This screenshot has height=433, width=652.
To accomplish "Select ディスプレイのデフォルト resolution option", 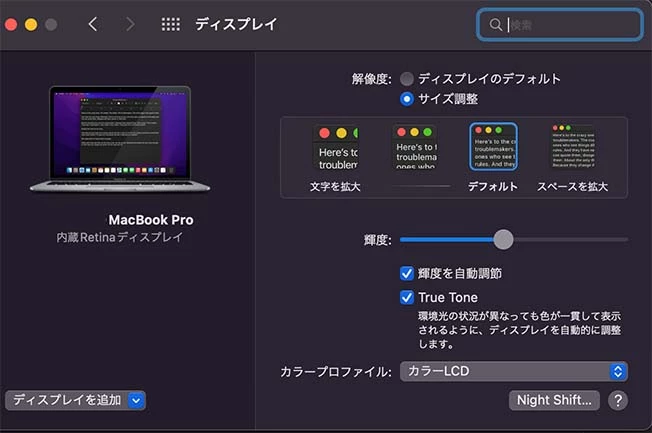I will 407,78.
